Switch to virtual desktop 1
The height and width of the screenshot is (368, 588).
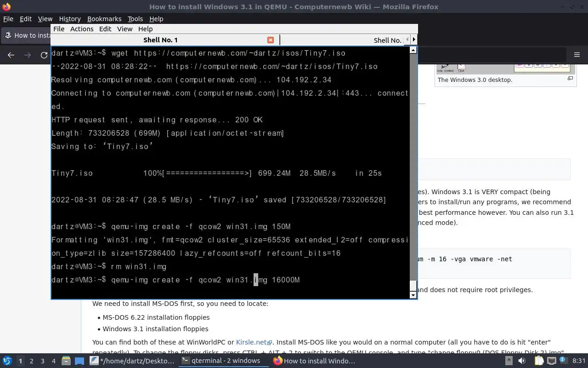pos(20,361)
